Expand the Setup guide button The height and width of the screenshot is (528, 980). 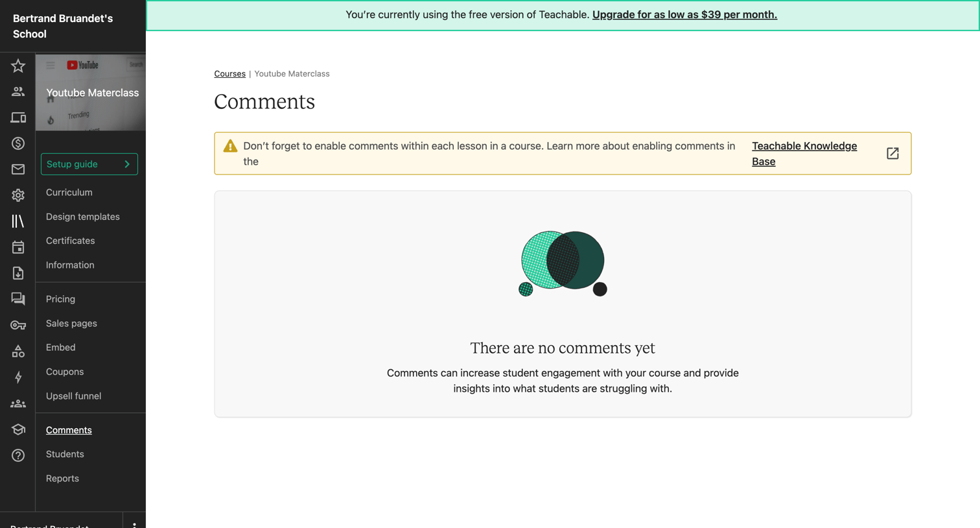point(89,164)
